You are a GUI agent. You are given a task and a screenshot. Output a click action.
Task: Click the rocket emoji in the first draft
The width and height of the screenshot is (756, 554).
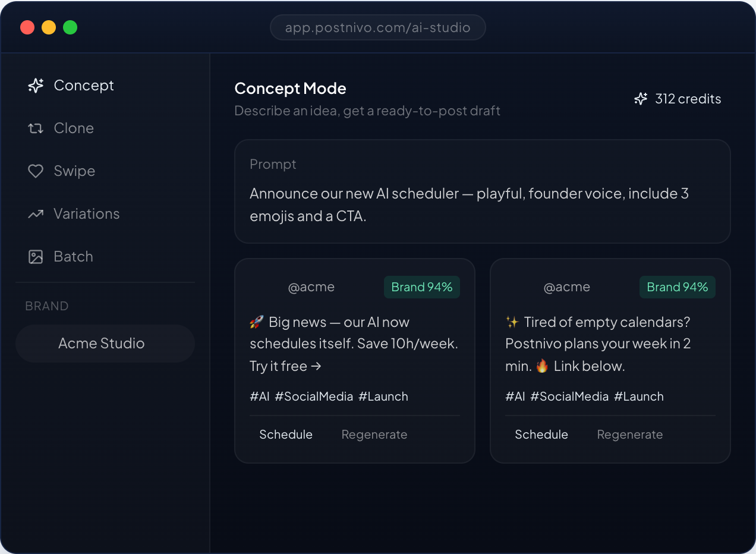pyautogui.click(x=257, y=322)
